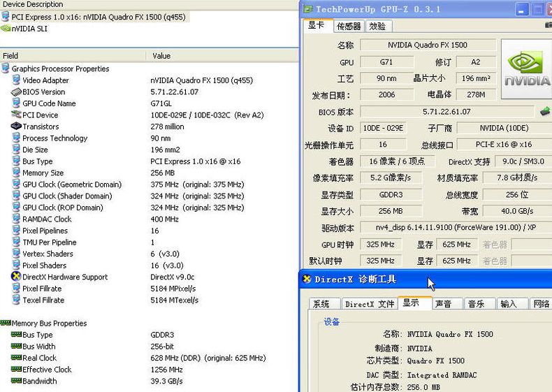This screenshot has height=392, width=552.
Task: Select the Graphics Processor Properties group
Action: coord(60,68)
